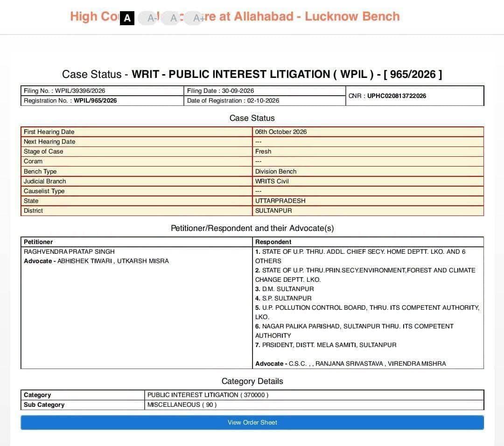The height and width of the screenshot is (446, 504).
Task: Click the 'Judicial Branch' row label
Action: (x=45, y=181)
